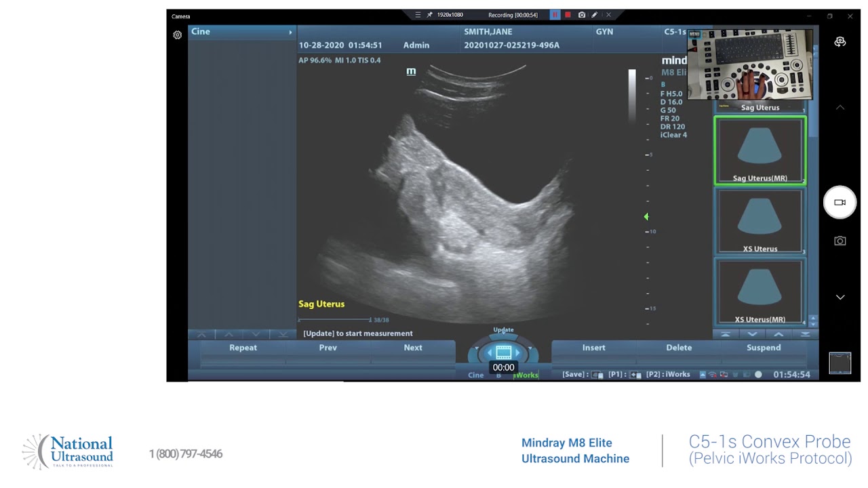Step cine frame forward with right arrow
This screenshot has height=488, width=868.
click(x=517, y=352)
